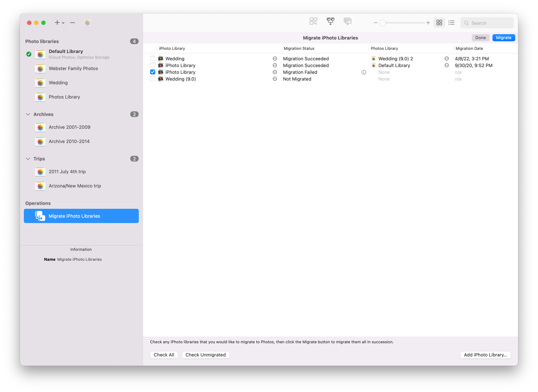Select Webster Family Photos library

tap(81, 69)
